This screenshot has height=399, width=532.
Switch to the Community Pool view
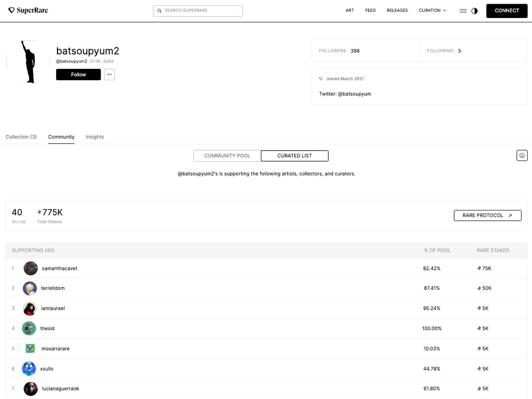click(x=227, y=155)
